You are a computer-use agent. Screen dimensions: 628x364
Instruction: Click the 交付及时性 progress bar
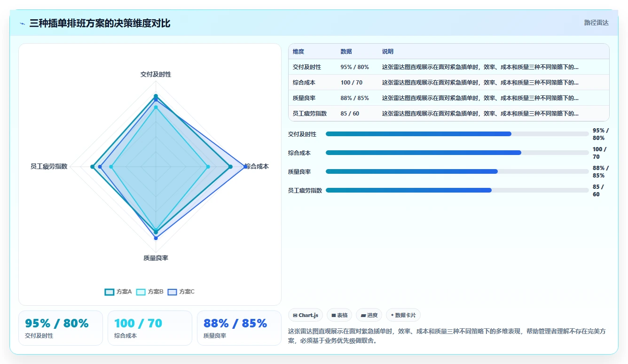pos(457,134)
